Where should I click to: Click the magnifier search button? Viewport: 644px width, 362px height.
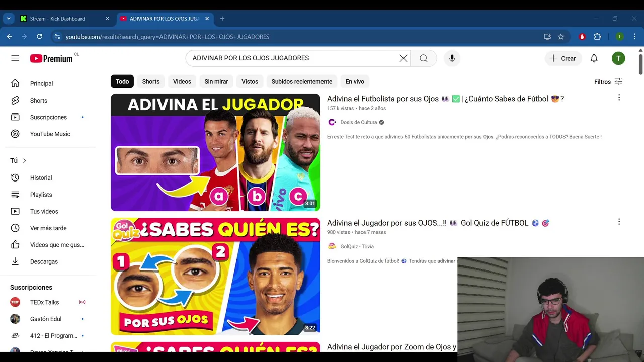coord(424,58)
